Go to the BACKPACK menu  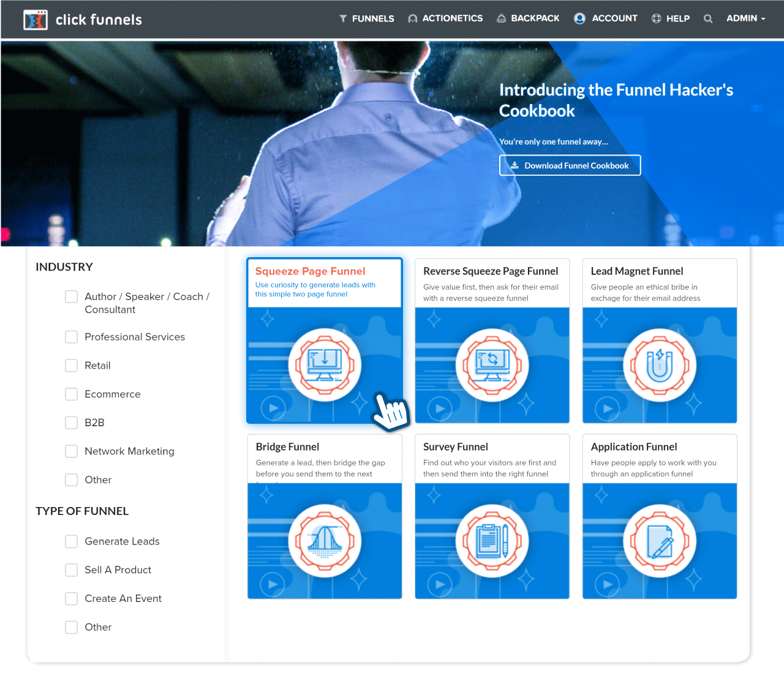point(527,18)
